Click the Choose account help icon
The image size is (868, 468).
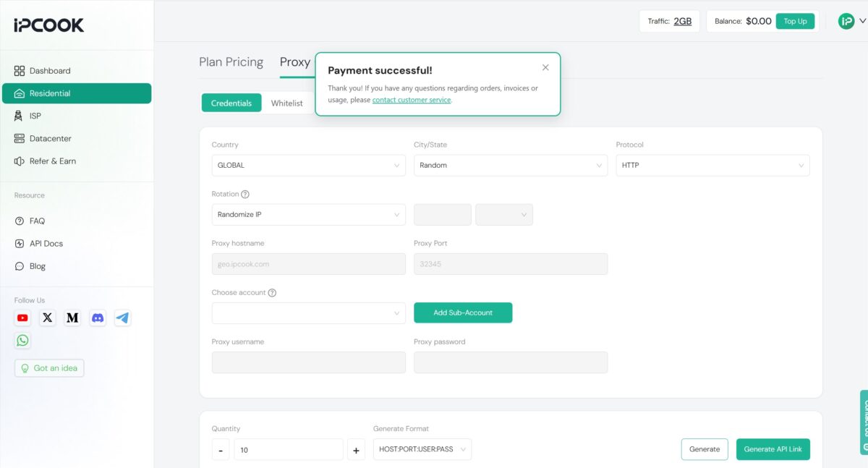coord(272,293)
